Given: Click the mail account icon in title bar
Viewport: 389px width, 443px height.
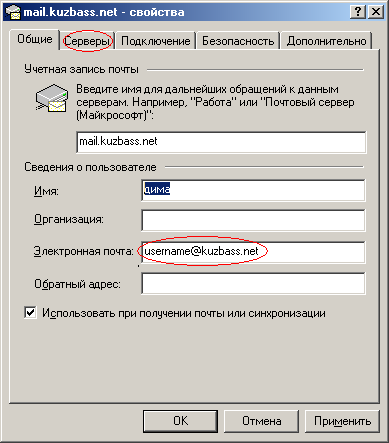Looking at the screenshot, I should 13,12.
